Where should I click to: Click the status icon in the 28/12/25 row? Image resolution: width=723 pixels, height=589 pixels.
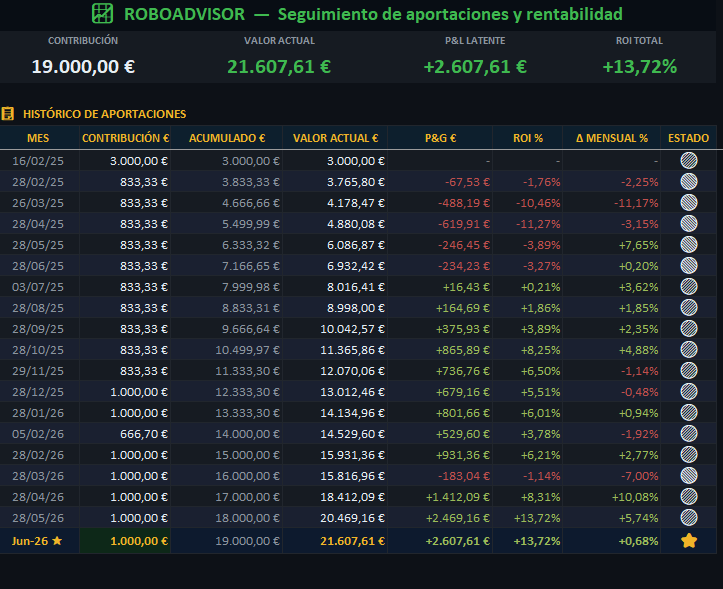689,392
